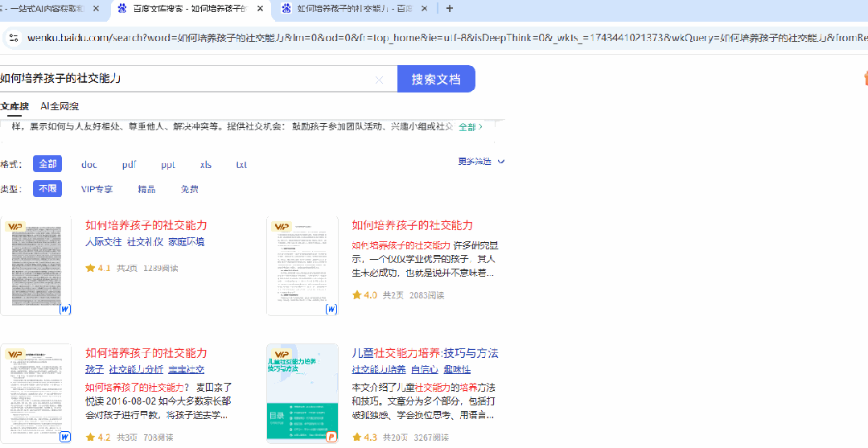Click the site info icon in address bar

14,38
